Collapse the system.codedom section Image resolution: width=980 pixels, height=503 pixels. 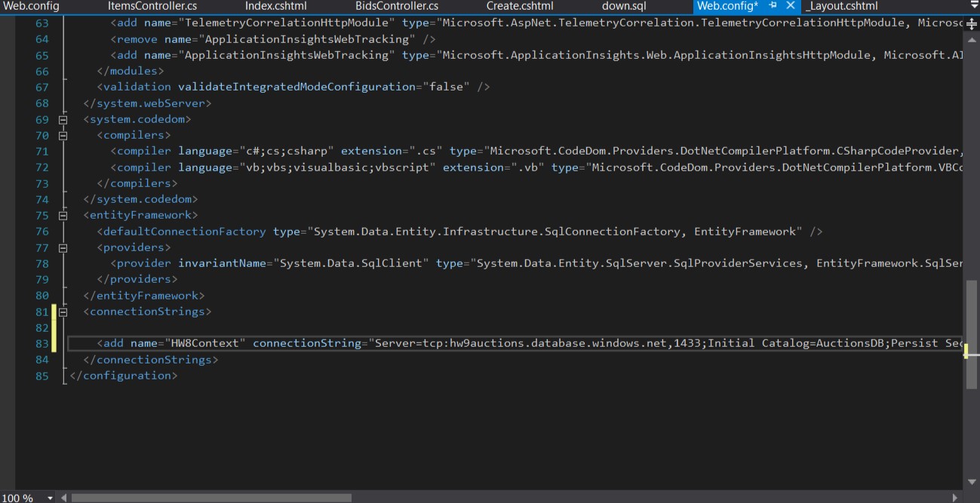63,120
